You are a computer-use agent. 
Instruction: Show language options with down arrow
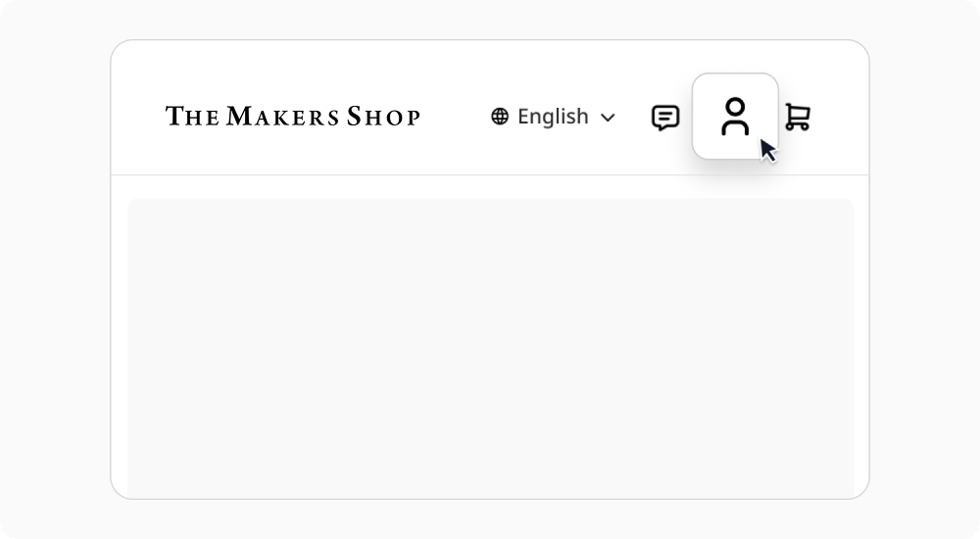pyautogui.click(x=608, y=118)
